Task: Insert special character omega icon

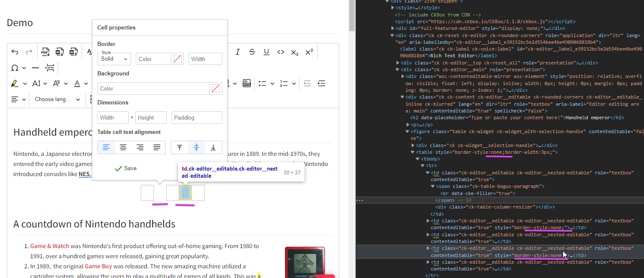Action: pyautogui.click(x=15, y=68)
